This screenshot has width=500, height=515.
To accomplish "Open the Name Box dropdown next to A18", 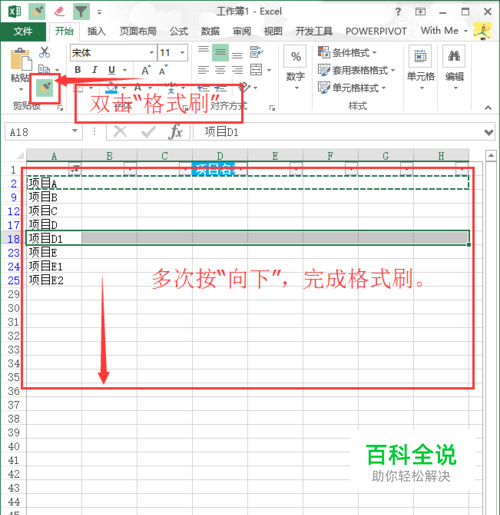I will tap(75, 131).
